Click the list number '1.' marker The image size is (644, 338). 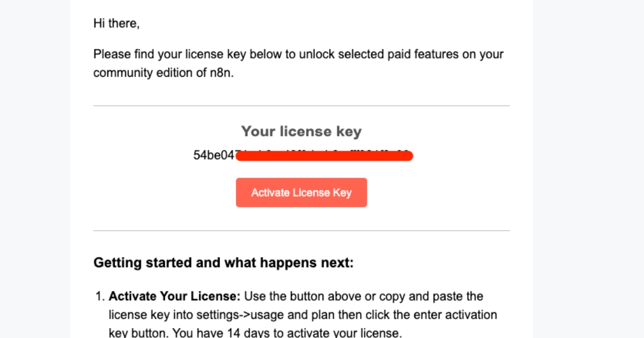tap(100, 296)
